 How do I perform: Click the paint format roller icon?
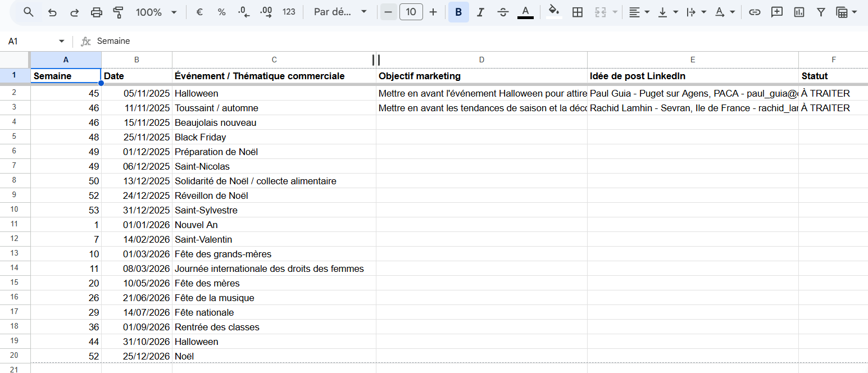(x=118, y=12)
